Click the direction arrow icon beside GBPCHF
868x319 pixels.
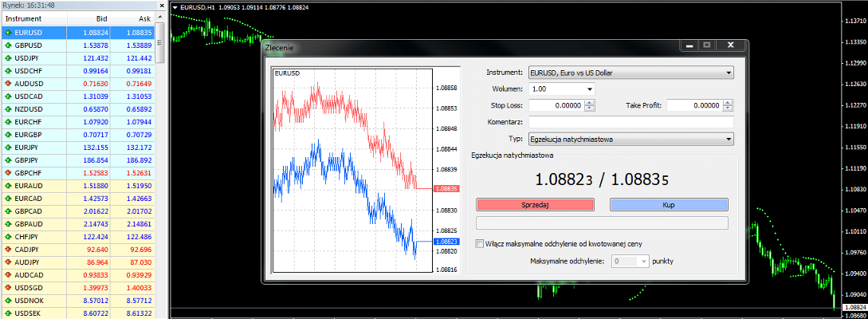(8, 173)
